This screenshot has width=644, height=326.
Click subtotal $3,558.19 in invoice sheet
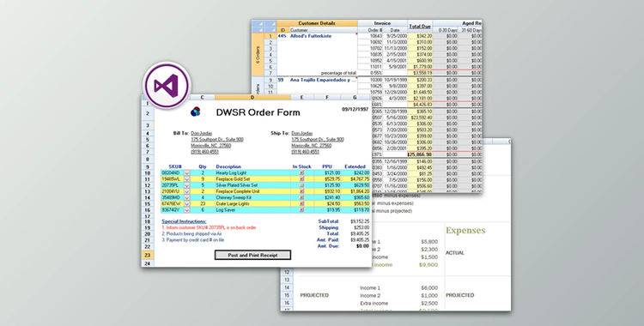[x=422, y=73]
